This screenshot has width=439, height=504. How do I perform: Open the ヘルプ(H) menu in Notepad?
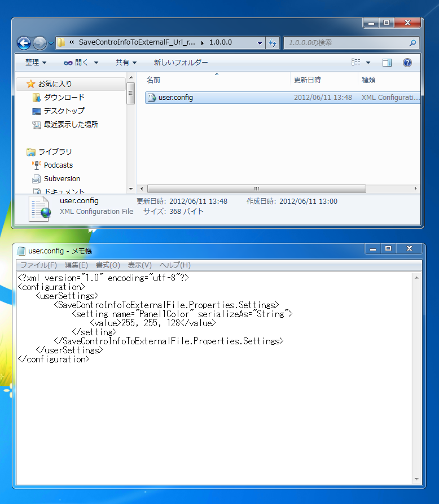click(175, 265)
